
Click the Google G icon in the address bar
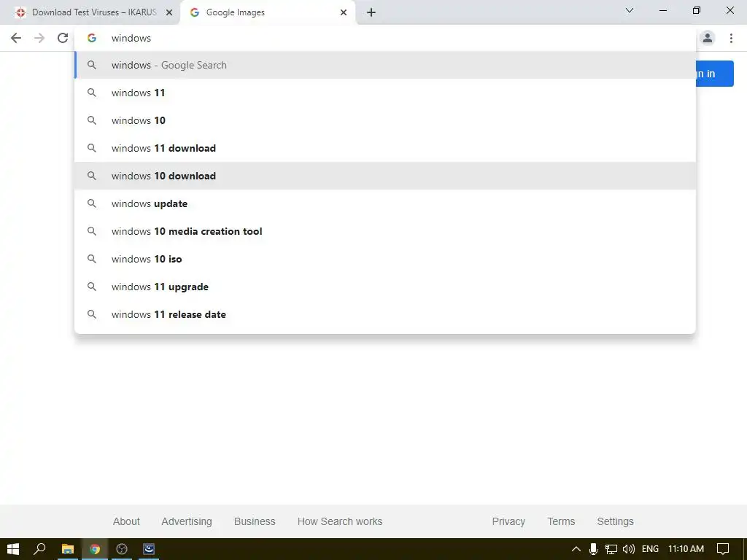click(x=92, y=38)
